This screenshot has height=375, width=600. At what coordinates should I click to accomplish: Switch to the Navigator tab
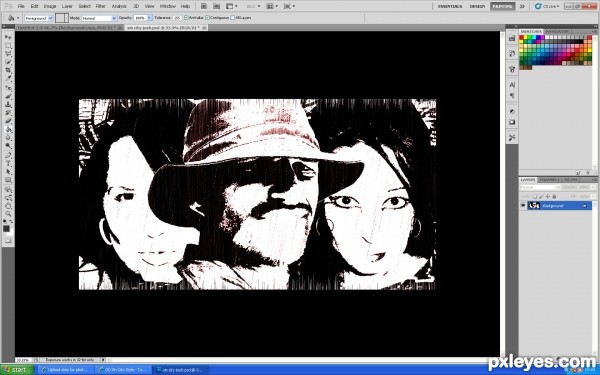[557, 31]
